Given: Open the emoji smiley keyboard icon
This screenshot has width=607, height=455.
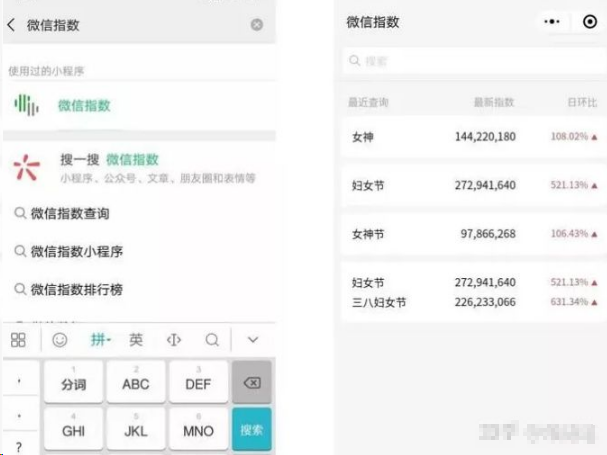Looking at the screenshot, I should [x=59, y=340].
